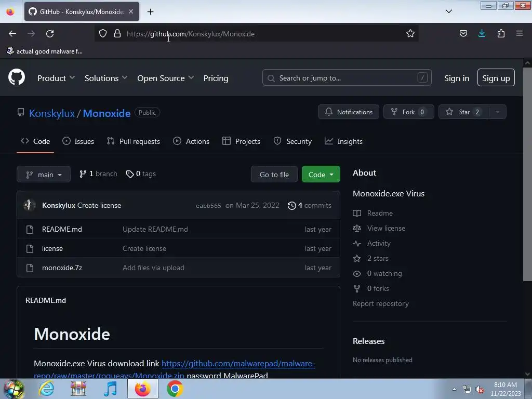Open the Actions tab
This screenshot has height=399, width=532.
coord(191,141)
